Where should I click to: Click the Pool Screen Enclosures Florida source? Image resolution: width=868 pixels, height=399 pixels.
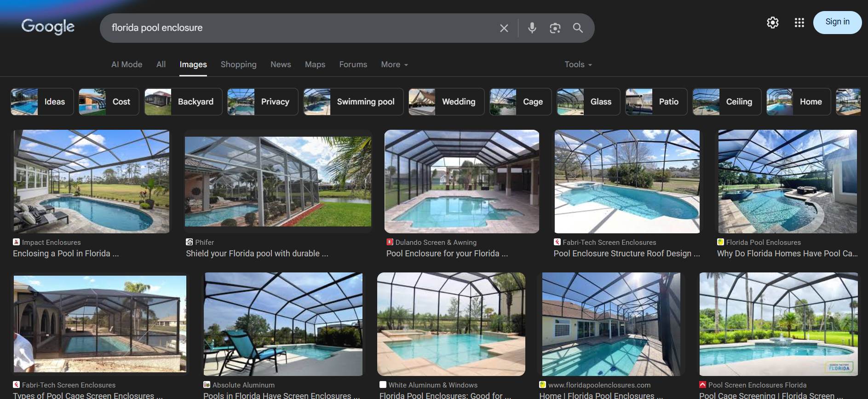point(758,385)
